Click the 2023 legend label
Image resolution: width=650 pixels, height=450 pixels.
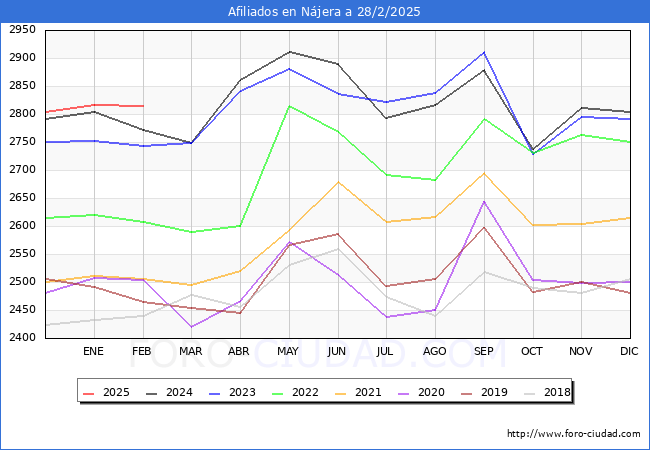[x=242, y=392]
